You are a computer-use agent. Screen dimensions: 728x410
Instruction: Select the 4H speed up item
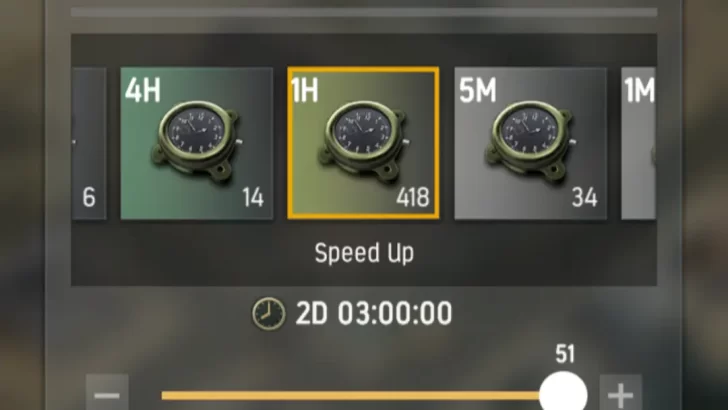[197, 143]
